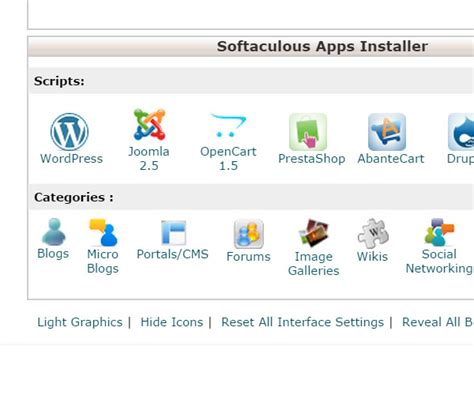Open the PrestaShop shopping bag icon
Viewport: 474px width, 395px height.
pyautogui.click(x=308, y=132)
